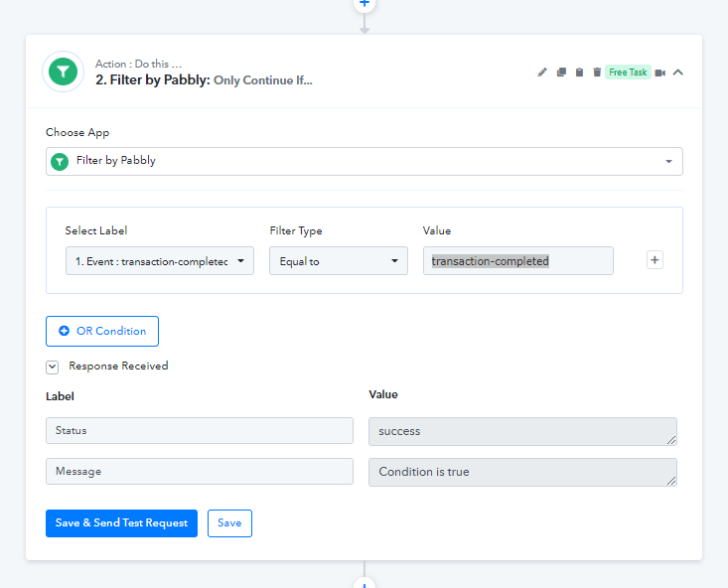Add a condition with plus button
Screen dimensions: 728x588
click(x=655, y=260)
